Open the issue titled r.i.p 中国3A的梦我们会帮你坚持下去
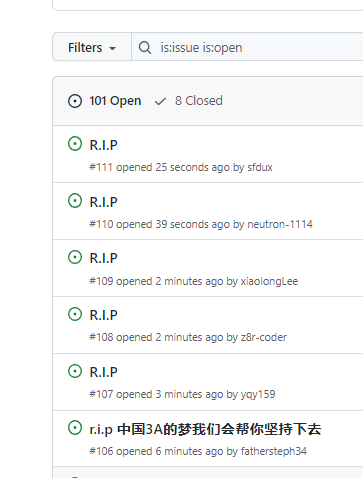The image size is (363, 478). (205, 429)
